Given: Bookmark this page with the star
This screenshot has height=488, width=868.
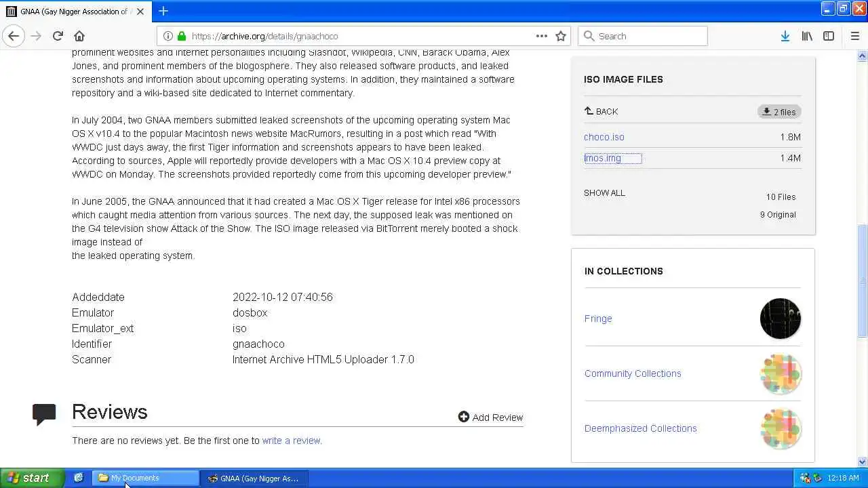Looking at the screenshot, I should pos(561,36).
